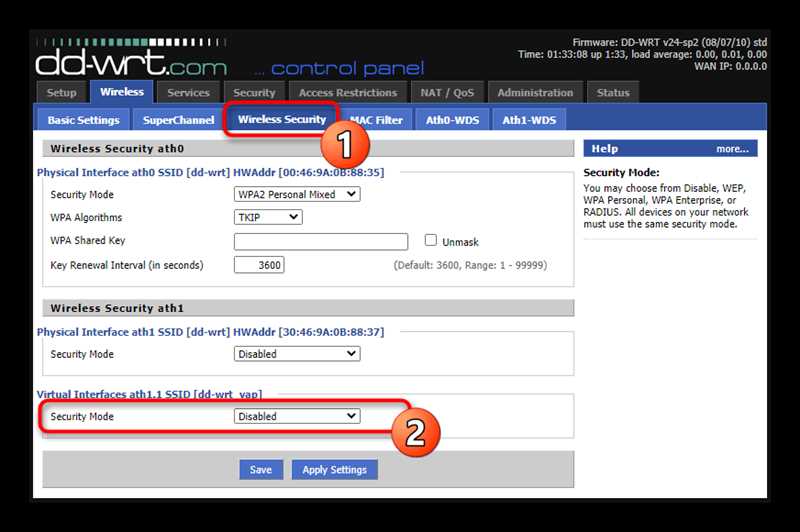Click Apply Settings button

[334, 470]
